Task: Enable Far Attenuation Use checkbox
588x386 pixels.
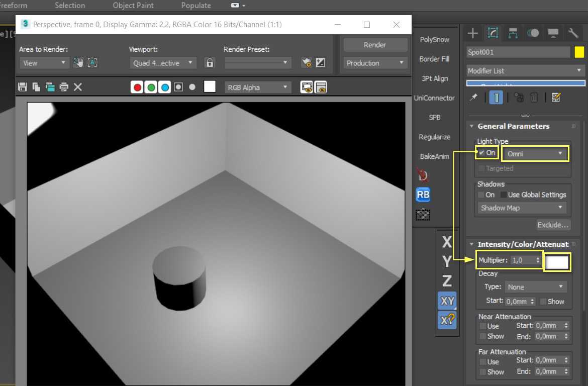Action: [483, 361]
